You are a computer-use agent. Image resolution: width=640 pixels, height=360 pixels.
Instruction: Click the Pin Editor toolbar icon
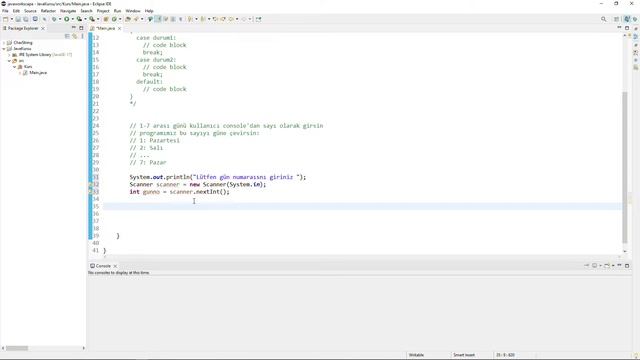pyautogui.click(x=258, y=19)
